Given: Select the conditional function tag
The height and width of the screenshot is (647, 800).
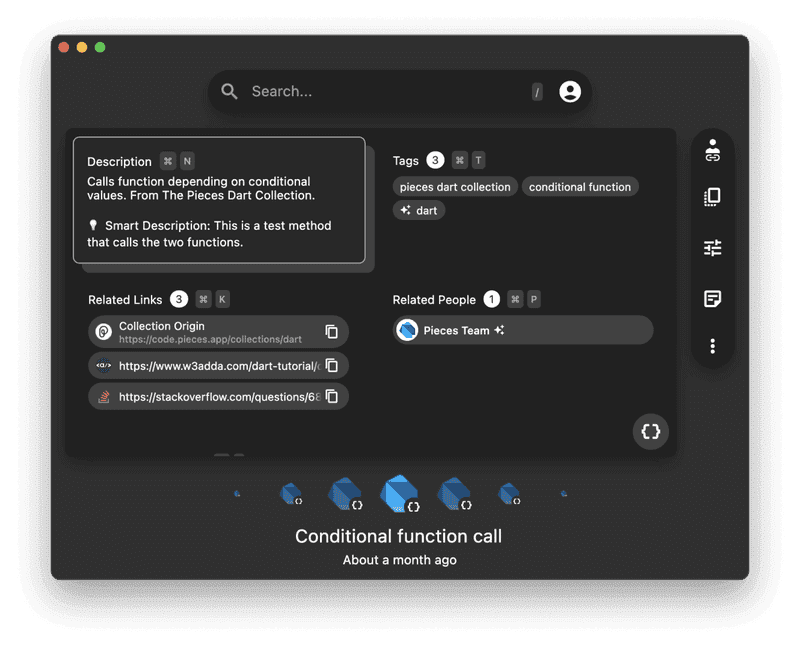Looking at the screenshot, I should (x=581, y=186).
